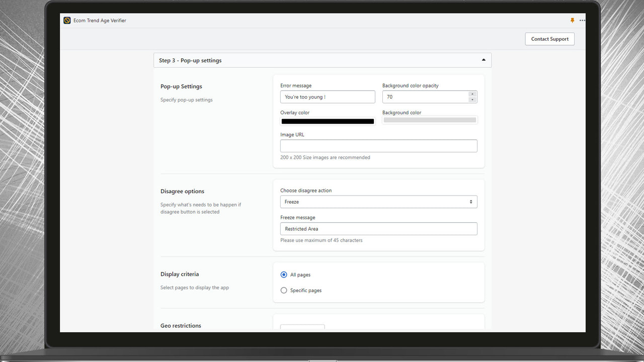Open the gray Background color picker
The width and height of the screenshot is (644, 362).
point(430,120)
